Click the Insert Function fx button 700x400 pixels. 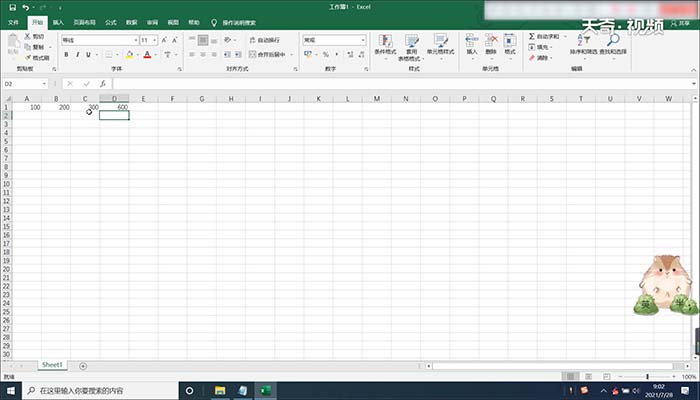(103, 83)
